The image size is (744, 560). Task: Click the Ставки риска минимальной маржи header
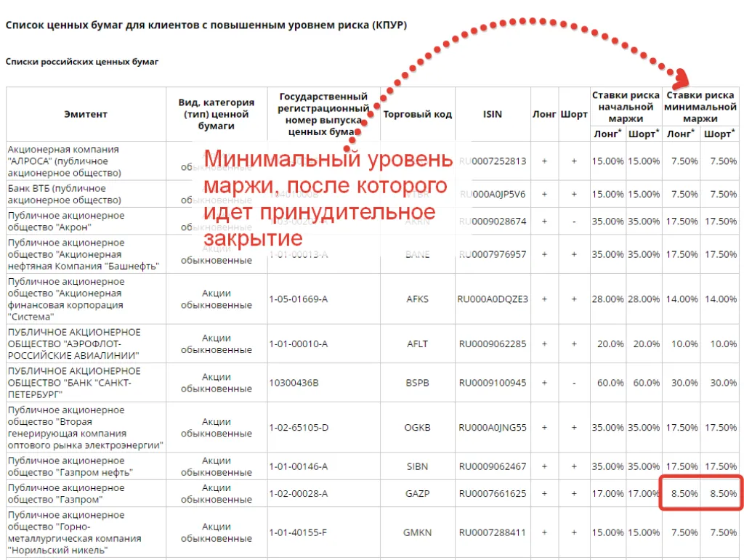(x=700, y=107)
